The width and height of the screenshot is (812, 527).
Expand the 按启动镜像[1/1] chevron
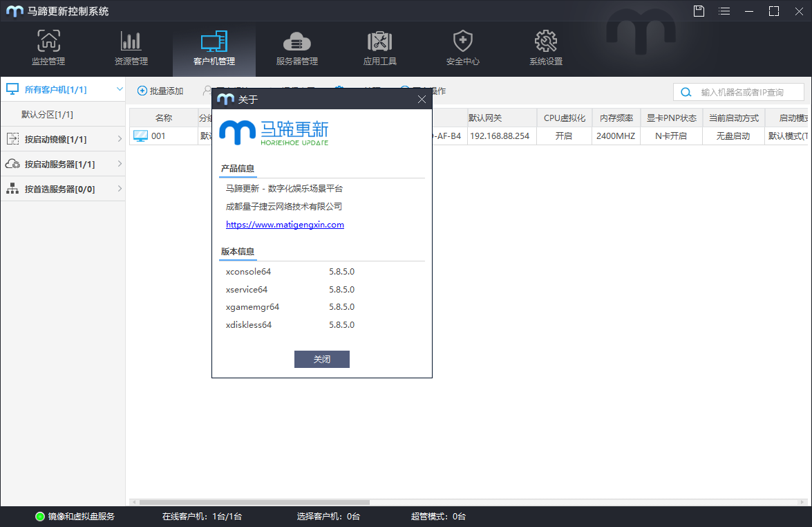tap(120, 139)
